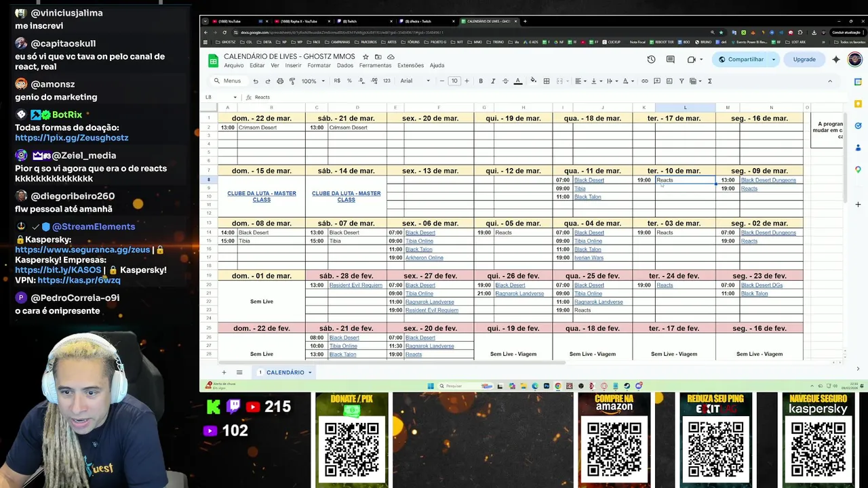Click the Menus search box
The image size is (868, 488).
tap(228, 81)
